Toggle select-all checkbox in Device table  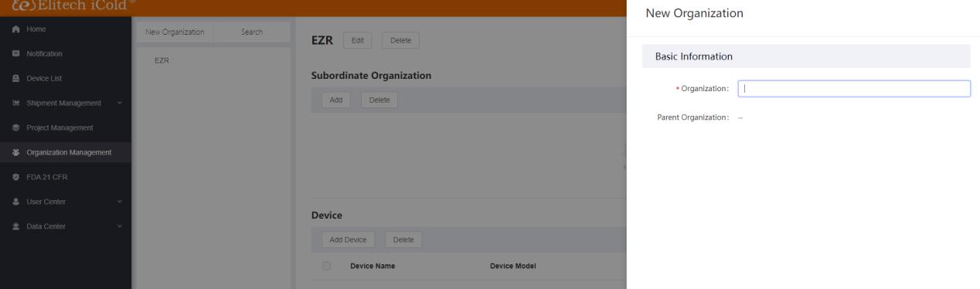[x=326, y=267]
